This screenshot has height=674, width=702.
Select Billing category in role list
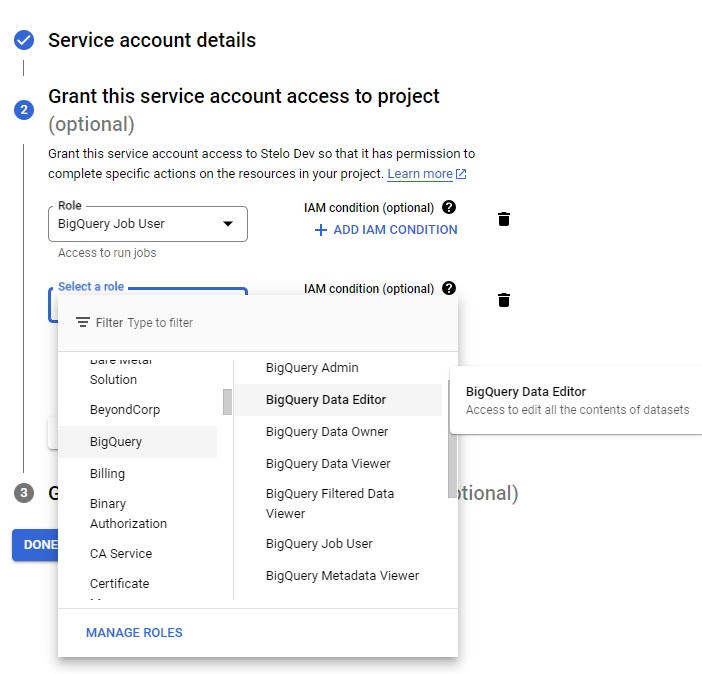(108, 474)
